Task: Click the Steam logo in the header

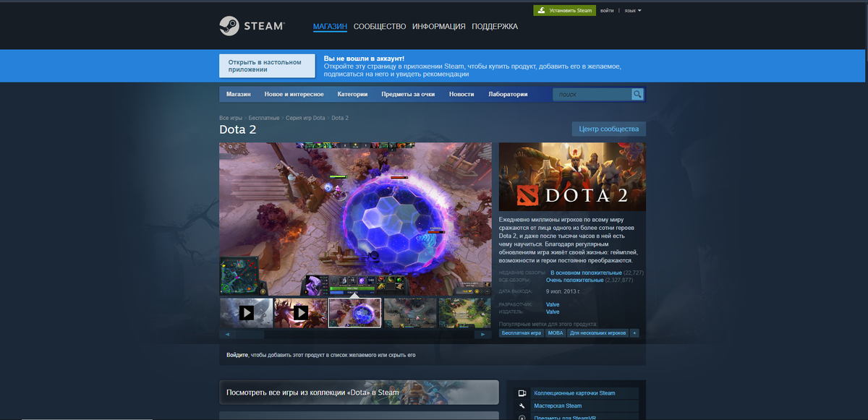Action: tap(252, 26)
